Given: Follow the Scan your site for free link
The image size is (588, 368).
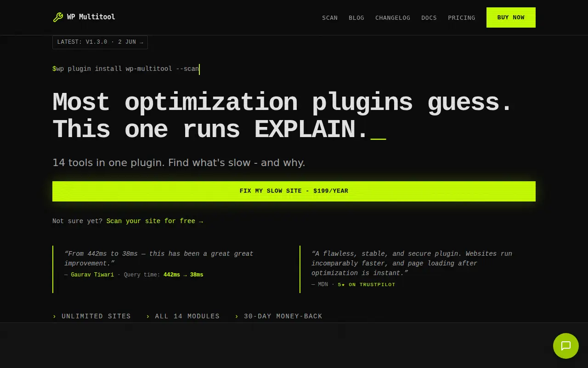Looking at the screenshot, I should [x=155, y=221].
